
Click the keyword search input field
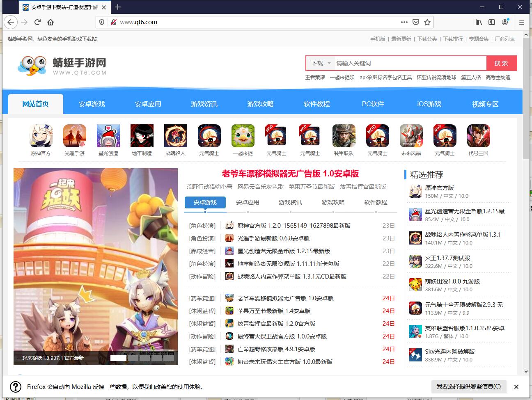pyautogui.click(x=410, y=63)
